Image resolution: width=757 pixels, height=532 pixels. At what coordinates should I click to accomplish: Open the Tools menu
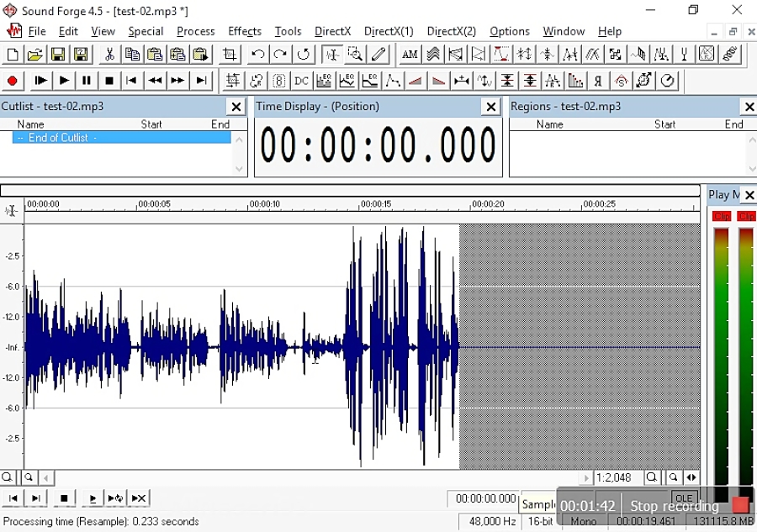point(288,31)
